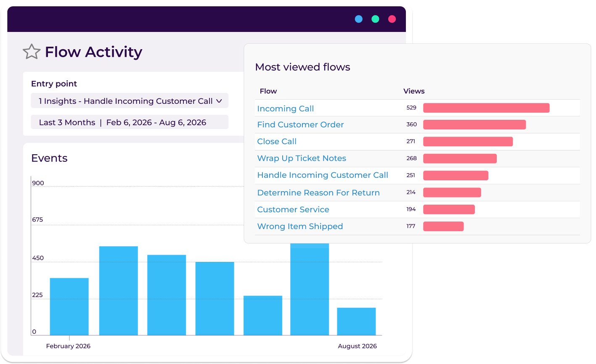
Task: Click the pink bar next to Incoming Call
Action: point(486,108)
